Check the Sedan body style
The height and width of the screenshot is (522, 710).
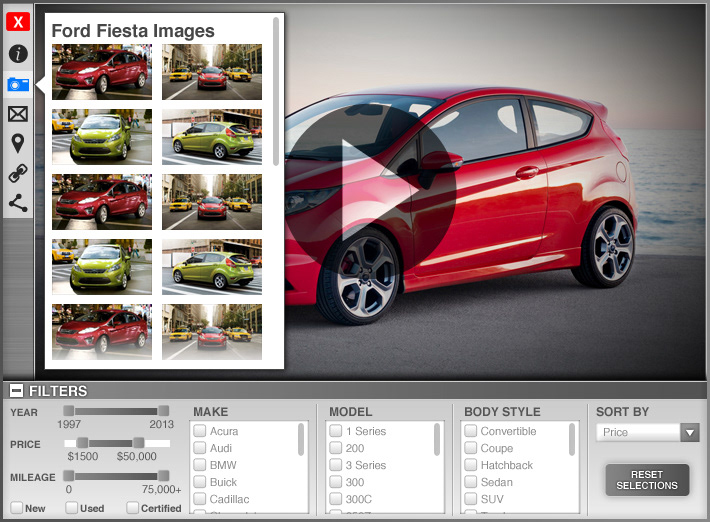(471, 482)
